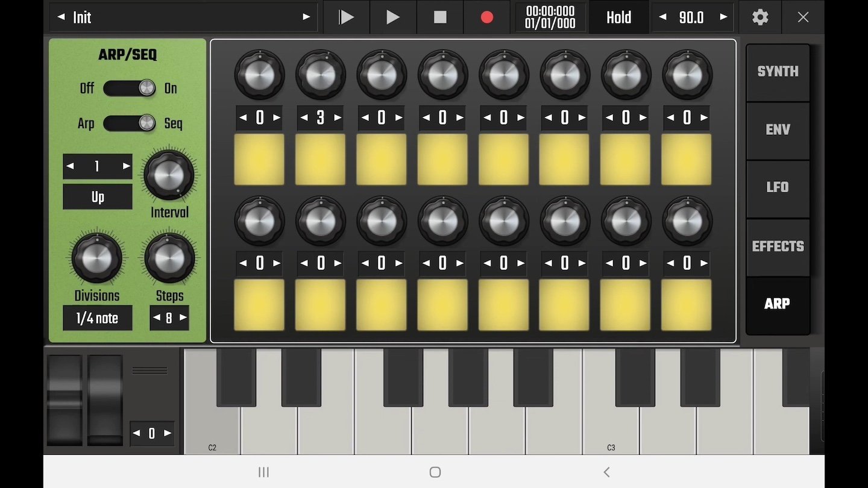
Task: Toggle the first yellow pad in bottom row
Action: [259, 305]
